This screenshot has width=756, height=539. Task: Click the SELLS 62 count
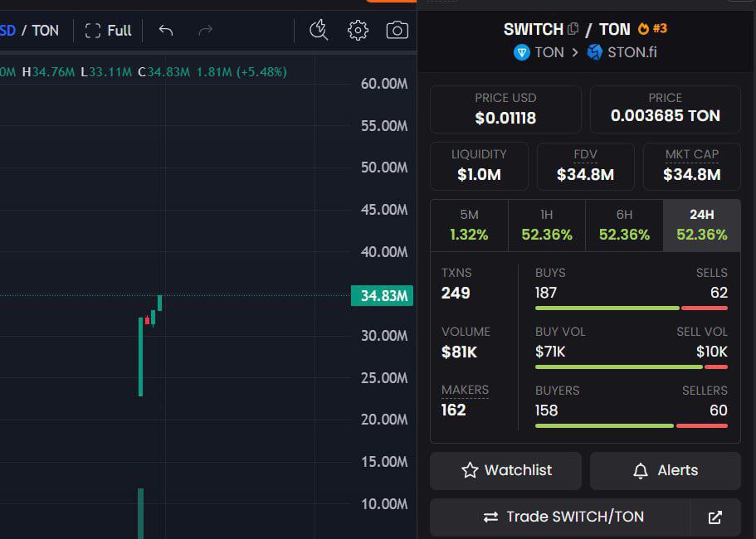point(719,293)
